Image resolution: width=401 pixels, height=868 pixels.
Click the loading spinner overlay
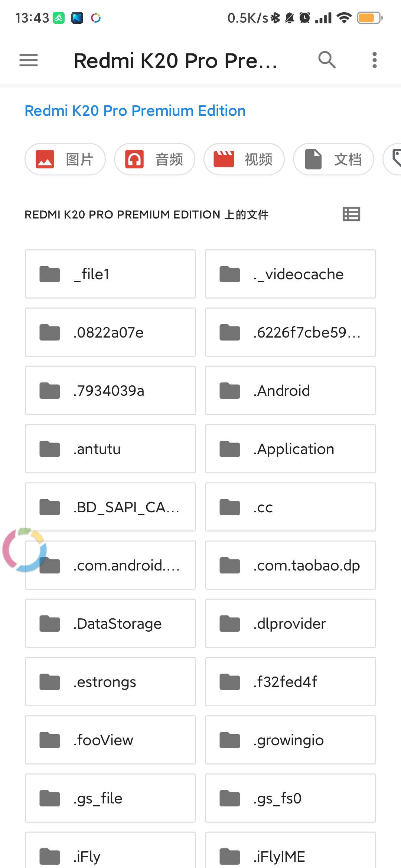click(25, 549)
